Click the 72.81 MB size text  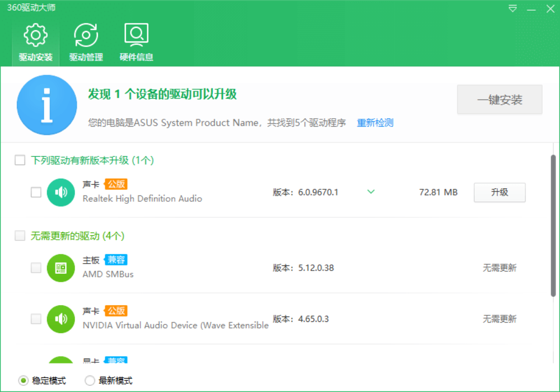point(438,193)
